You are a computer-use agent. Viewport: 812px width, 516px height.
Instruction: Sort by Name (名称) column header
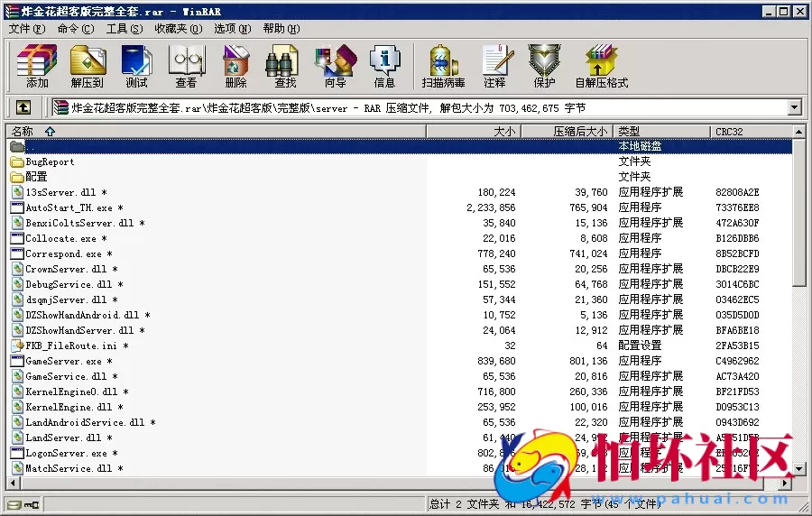216,132
